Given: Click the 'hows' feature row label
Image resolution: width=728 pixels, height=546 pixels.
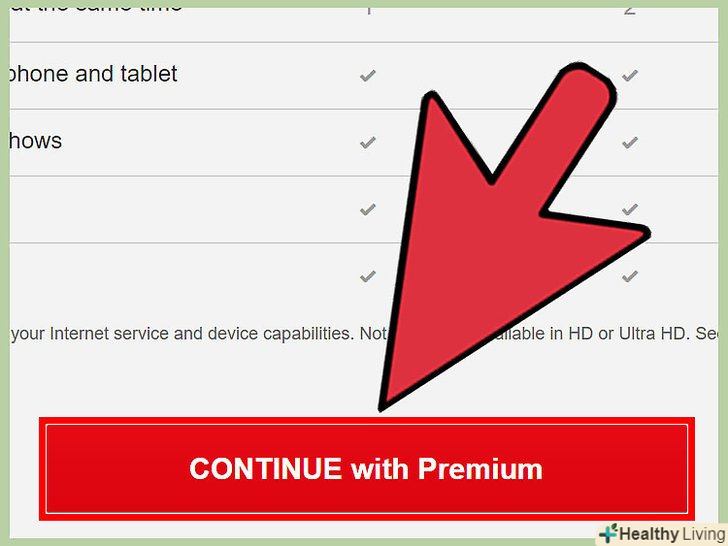Looking at the screenshot, I should (x=35, y=141).
